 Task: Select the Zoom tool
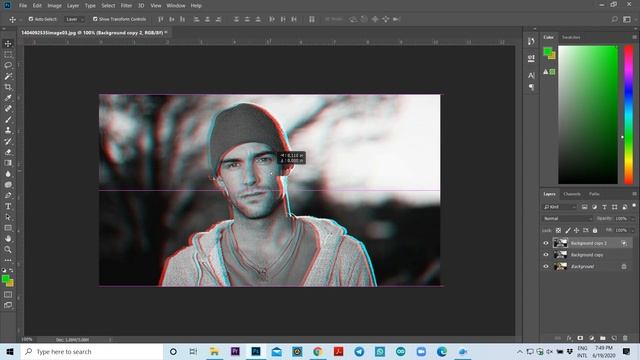coord(8,249)
